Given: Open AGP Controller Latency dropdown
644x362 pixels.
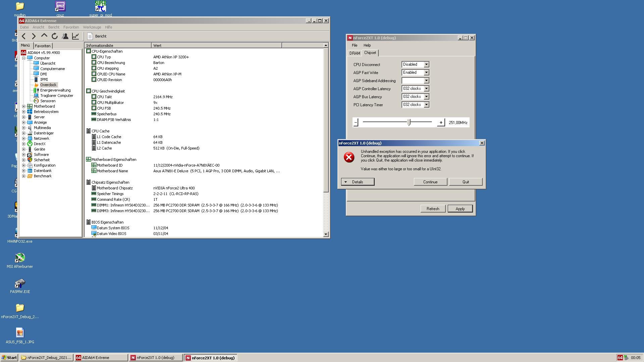Looking at the screenshot, I should (x=426, y=88).
